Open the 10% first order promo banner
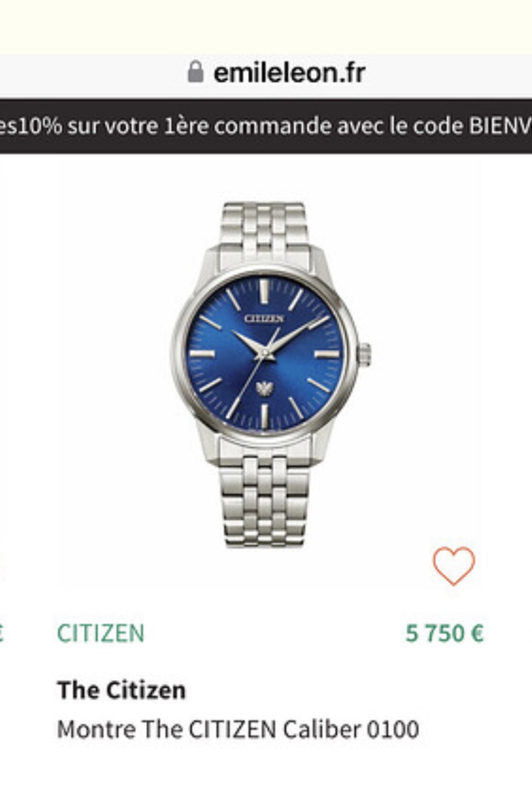 click(x=266, y=126)
